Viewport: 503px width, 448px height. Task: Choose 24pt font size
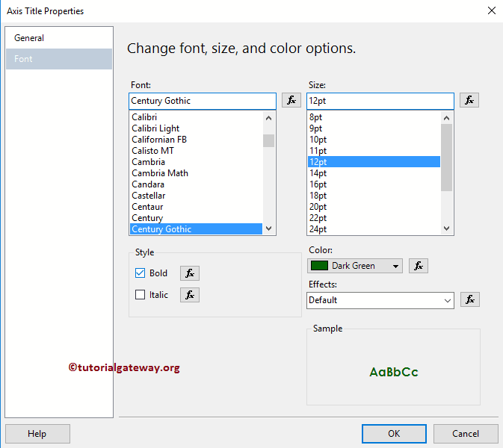tap(374, 229)
